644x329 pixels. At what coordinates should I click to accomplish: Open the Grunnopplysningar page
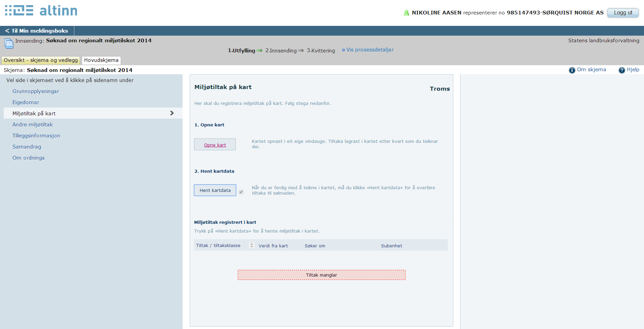pos(36,91)
